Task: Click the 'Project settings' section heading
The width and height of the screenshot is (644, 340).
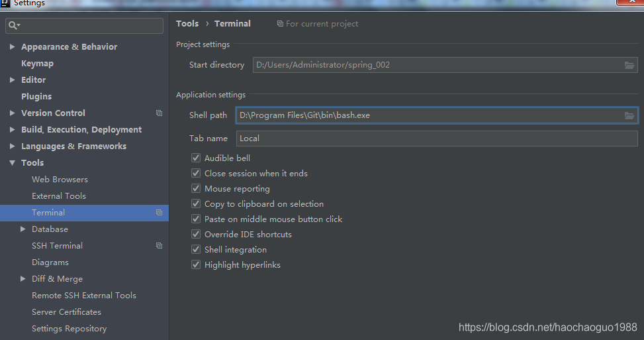Action: click(203, 44)
